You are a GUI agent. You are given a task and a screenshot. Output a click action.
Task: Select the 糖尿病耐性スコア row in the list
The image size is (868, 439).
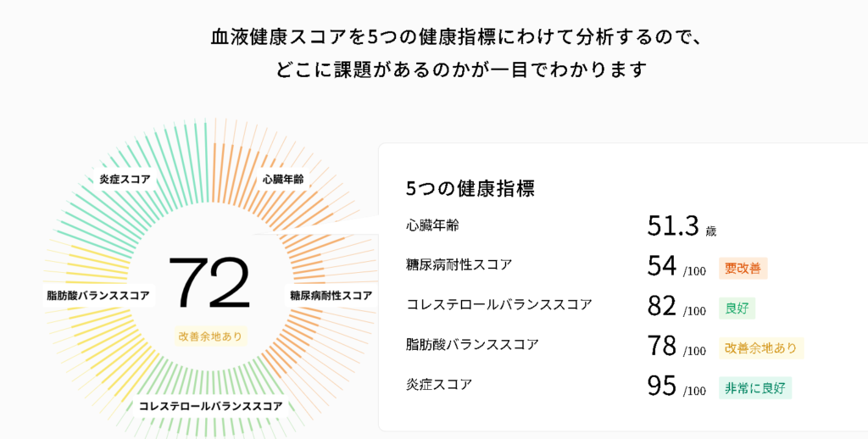(459, 264)
